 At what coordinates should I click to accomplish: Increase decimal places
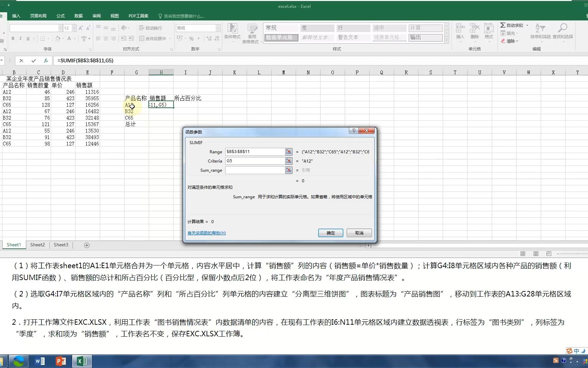[x=209, y=39]
